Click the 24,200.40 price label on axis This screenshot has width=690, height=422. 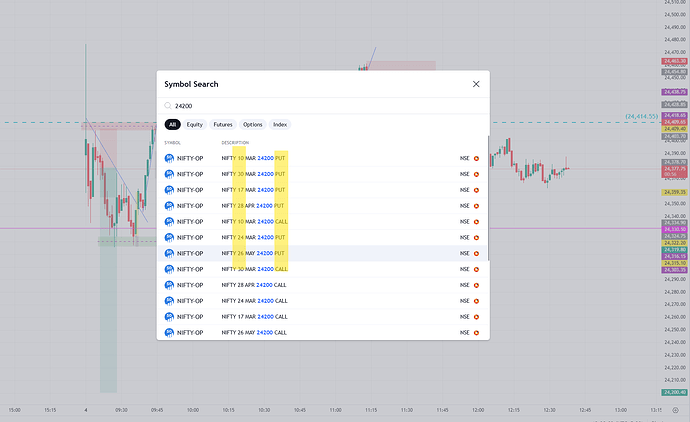point(673,392)
